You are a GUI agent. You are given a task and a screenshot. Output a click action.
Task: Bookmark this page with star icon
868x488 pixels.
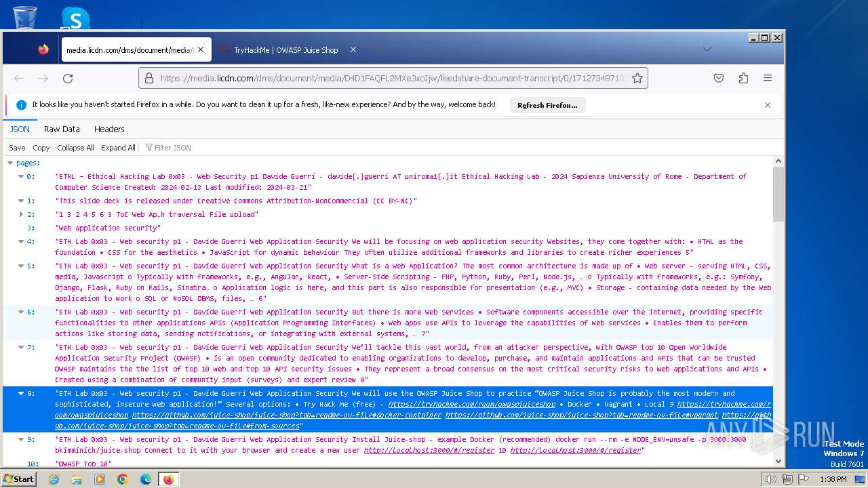637,78
